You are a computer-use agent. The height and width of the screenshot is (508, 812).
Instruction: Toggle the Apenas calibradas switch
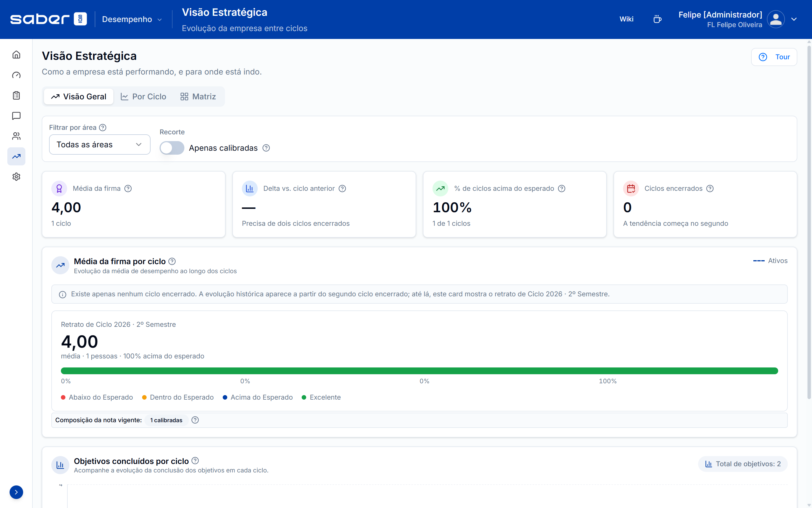click(x=172, y=148)
